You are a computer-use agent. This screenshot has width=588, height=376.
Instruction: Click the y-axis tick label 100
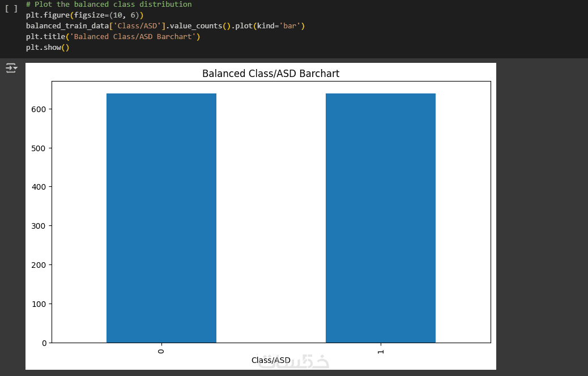(x=39, y=304)
